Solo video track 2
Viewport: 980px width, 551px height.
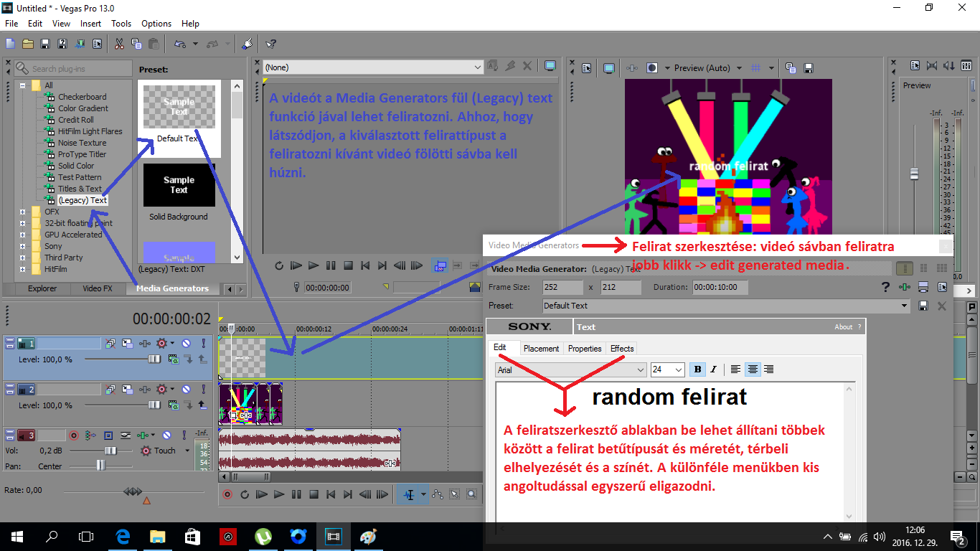click(x=204, y=390)
